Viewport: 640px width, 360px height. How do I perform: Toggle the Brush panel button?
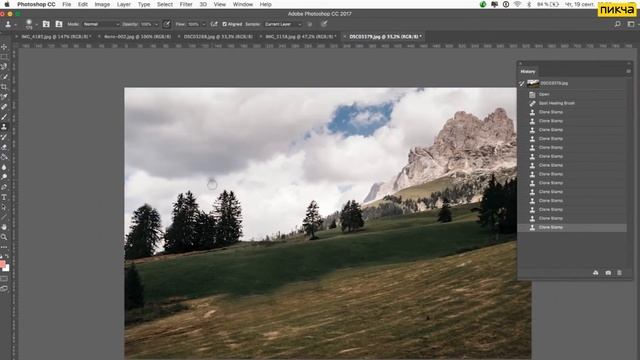pyautogui.click(x=46, y=24)
